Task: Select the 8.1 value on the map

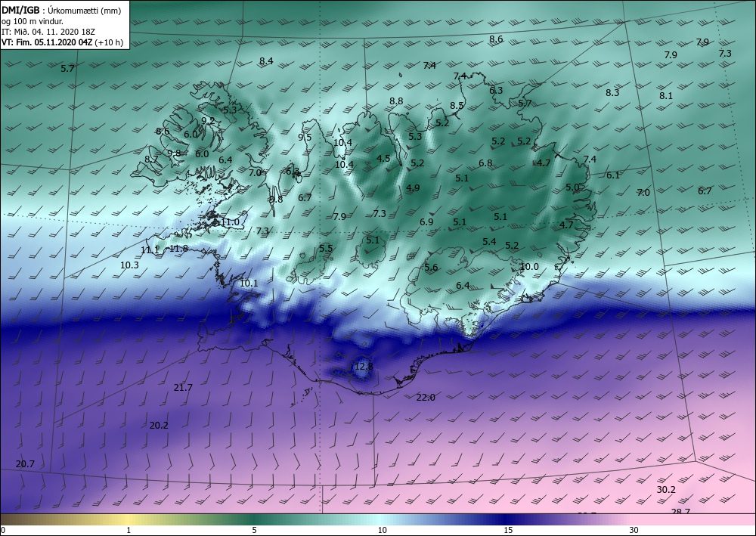Action: click(666, 95)
